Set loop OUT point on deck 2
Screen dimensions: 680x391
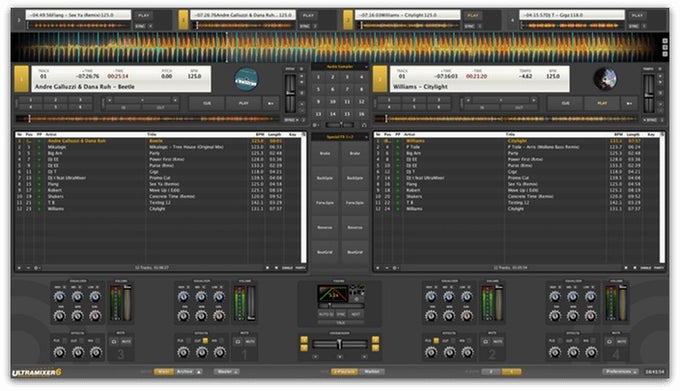tap(519, 108)
